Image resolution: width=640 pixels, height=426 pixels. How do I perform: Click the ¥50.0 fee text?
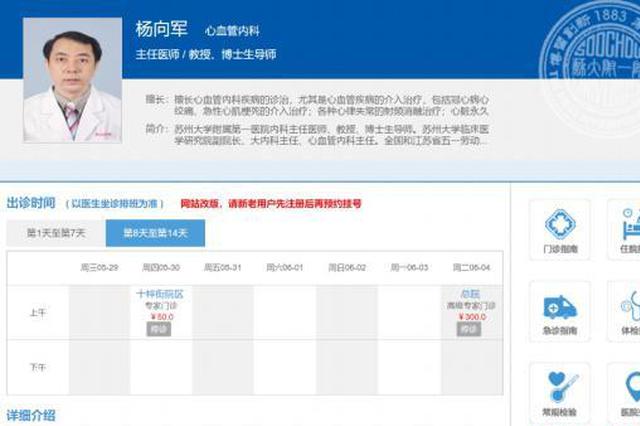[x=162, y=317]
